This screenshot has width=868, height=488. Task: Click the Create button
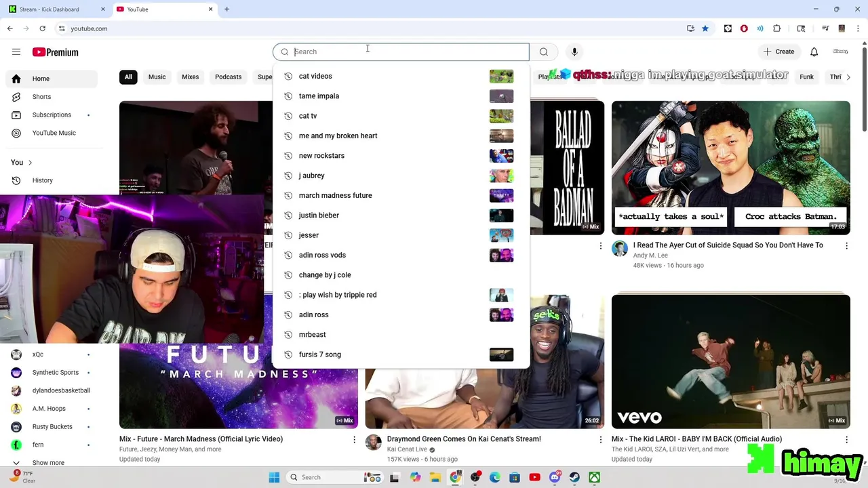tap(778, 52)
